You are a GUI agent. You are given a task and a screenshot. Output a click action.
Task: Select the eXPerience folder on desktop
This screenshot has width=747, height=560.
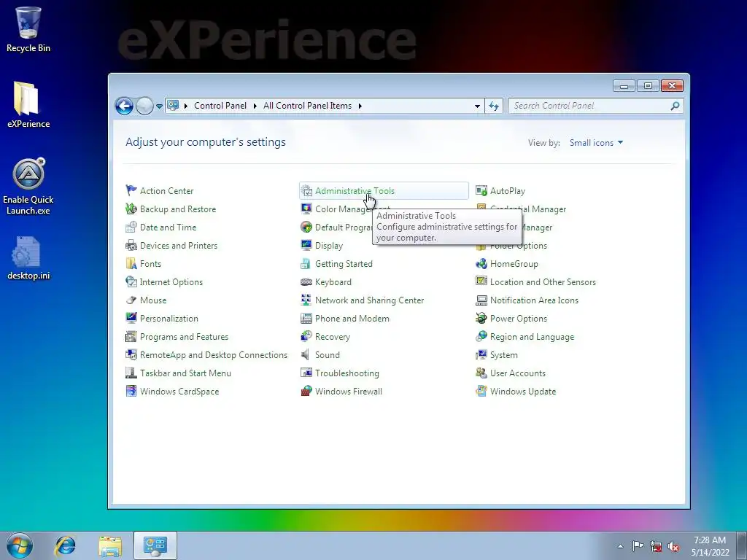(28, 105)
